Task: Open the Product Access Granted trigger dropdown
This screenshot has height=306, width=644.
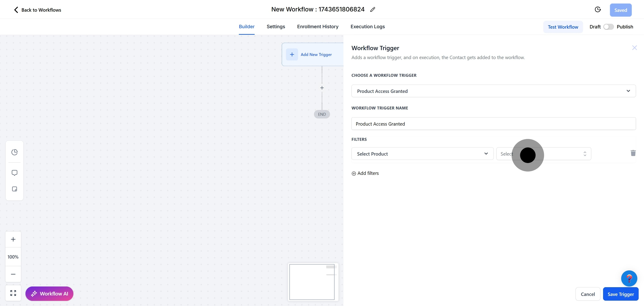Action: point(493,91)
